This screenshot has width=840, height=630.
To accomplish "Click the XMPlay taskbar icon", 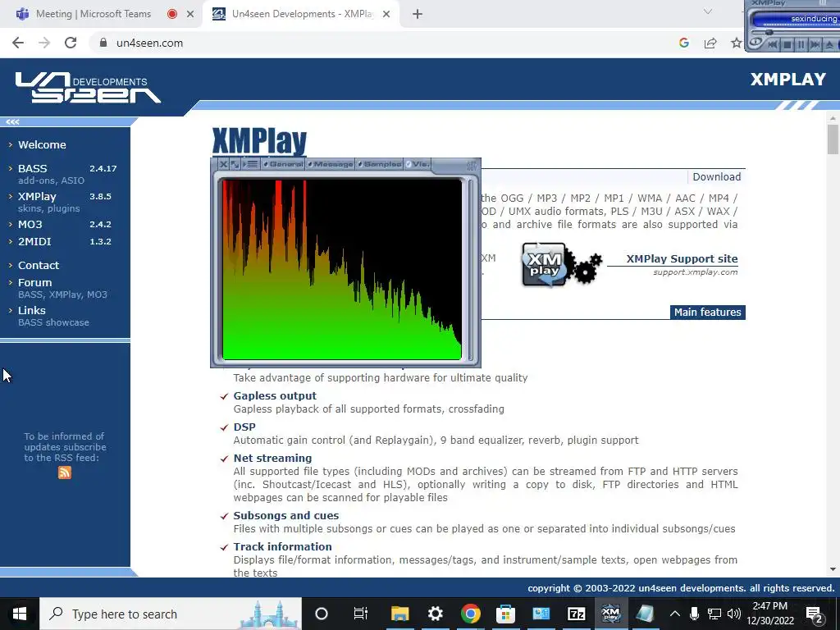I will coord(610,614).
